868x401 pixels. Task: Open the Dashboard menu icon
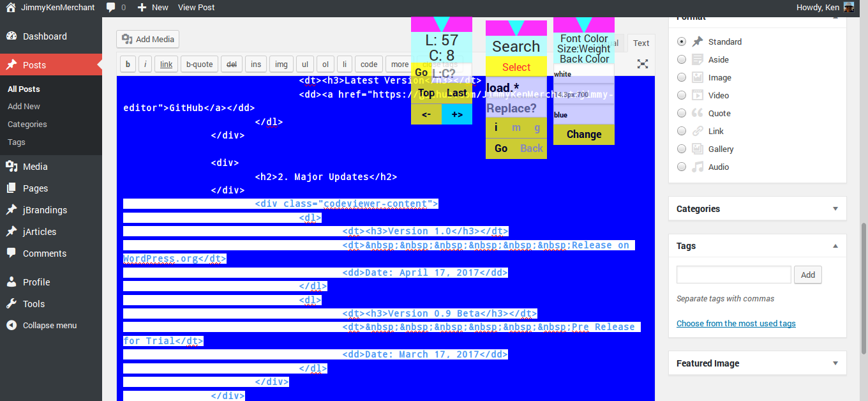[11, 36]
